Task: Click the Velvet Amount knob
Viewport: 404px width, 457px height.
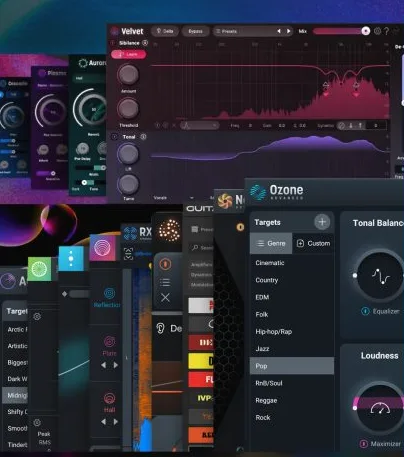Action: click(x=128, y=74)
